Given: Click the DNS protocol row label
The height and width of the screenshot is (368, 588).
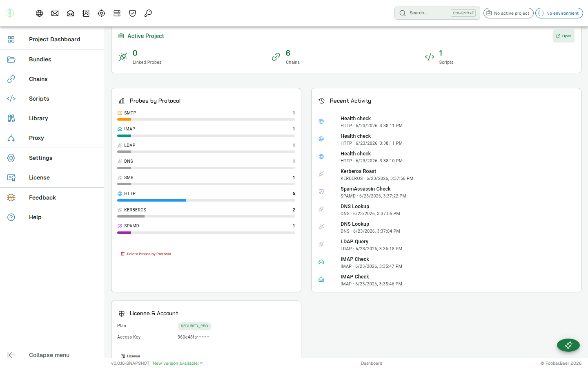Looking at the screenshot, I should [129, 161].
